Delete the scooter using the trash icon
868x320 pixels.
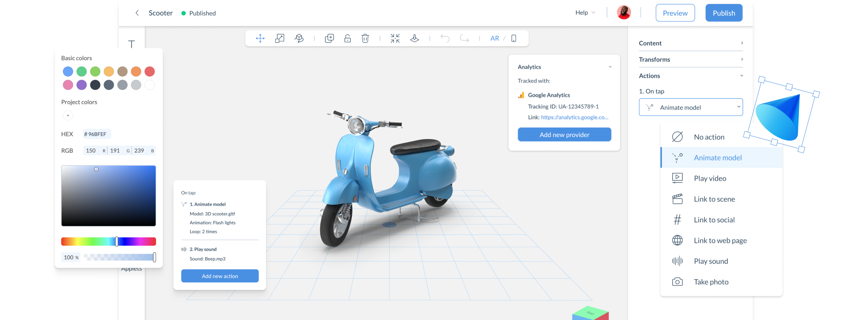coord(365,38)
